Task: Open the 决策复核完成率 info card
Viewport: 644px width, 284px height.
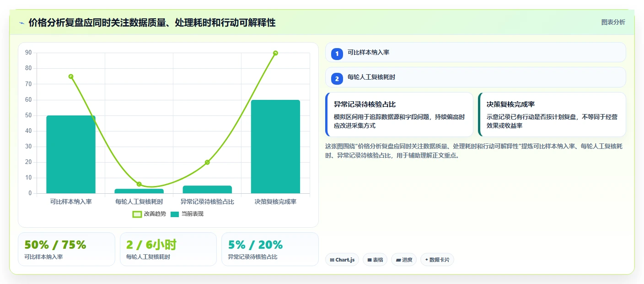Action: pos(552,115)
